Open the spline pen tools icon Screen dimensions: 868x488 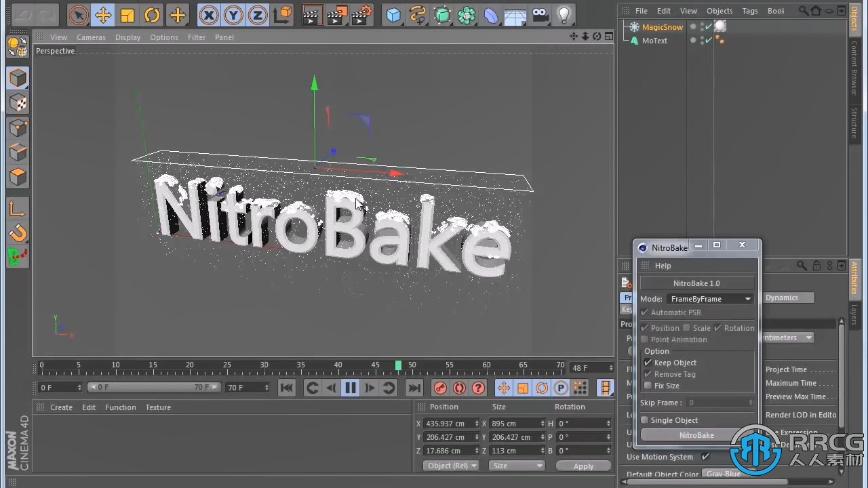pos(418,14)
